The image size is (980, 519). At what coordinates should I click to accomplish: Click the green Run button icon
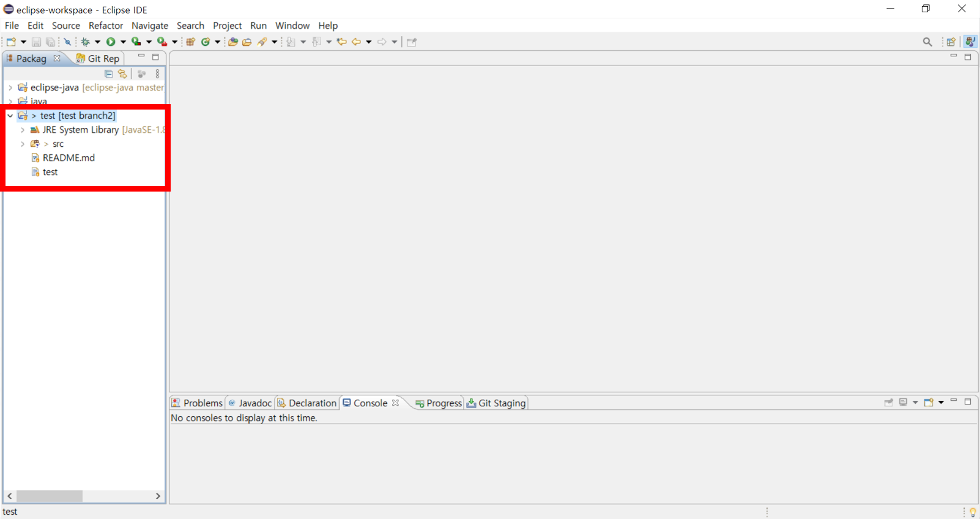[x=111, y=42]
